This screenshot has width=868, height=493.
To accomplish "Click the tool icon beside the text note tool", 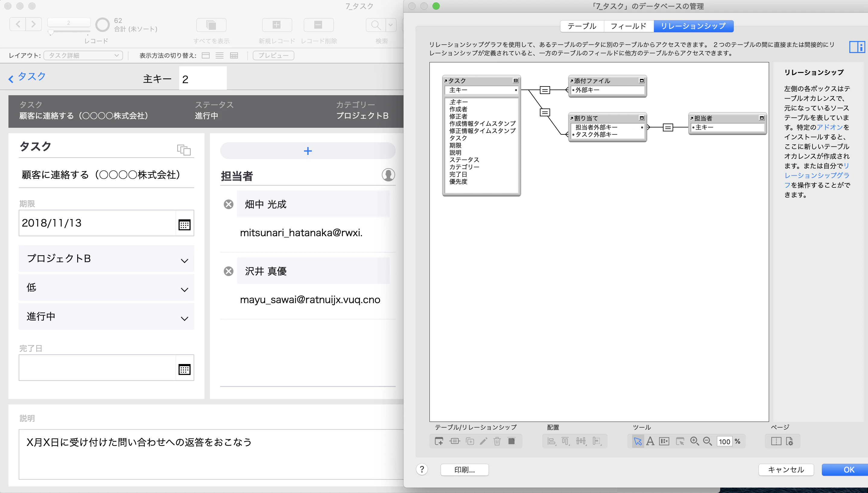I will click(664, 441).
